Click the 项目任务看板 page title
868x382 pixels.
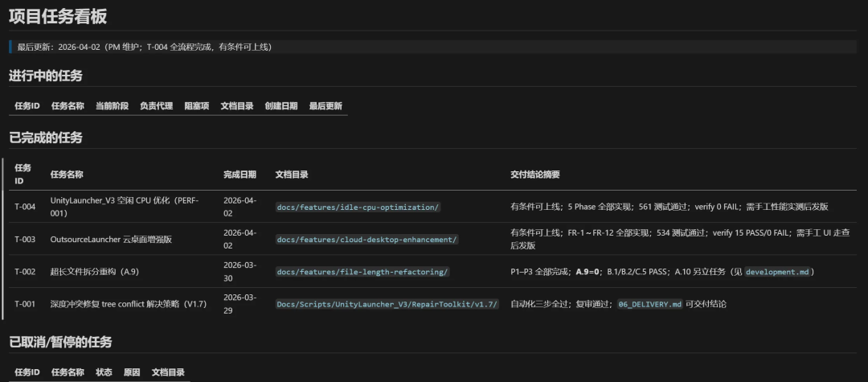click(x=58, y=16)
